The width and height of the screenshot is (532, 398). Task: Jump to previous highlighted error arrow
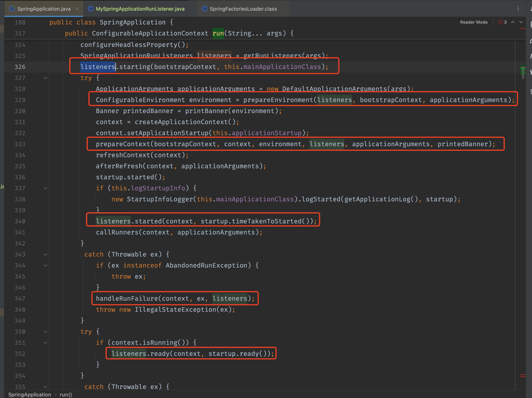coord(512,22)
